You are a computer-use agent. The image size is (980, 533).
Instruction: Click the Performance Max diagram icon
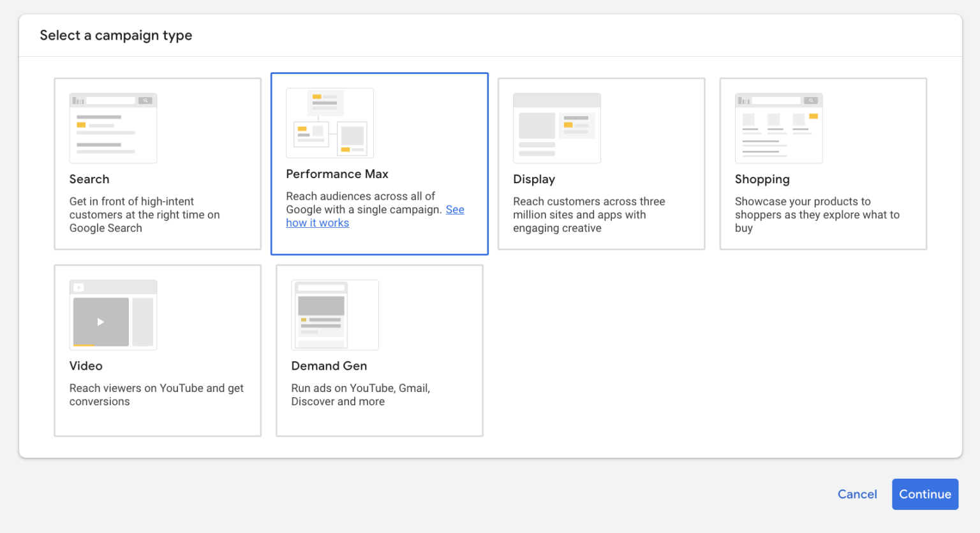pyautogui.click(x=330, y=123)
